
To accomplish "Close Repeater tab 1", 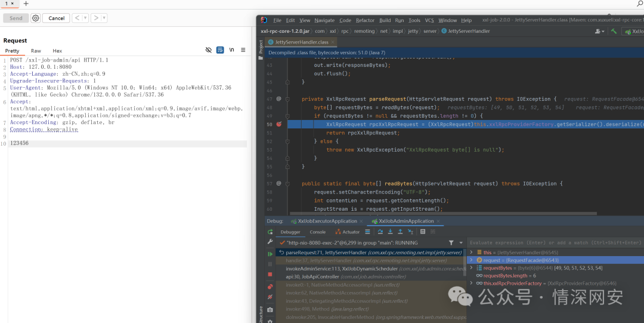I will click(x=13, y=4).
